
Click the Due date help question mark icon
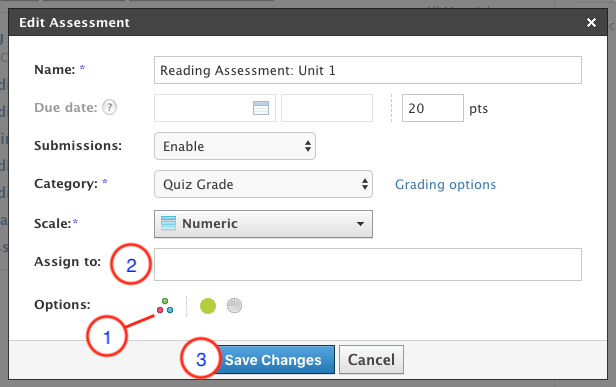coord(110,107)
